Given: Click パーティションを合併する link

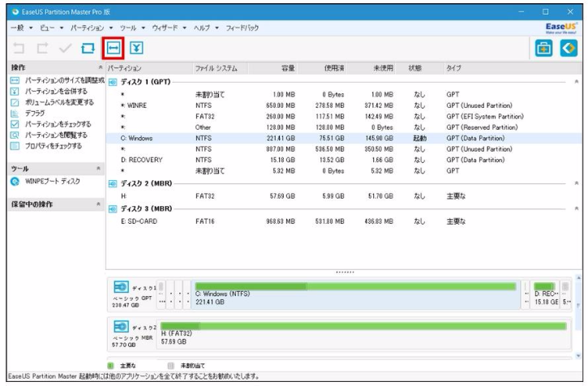Looking at the screenshot, I should (56, 91).
